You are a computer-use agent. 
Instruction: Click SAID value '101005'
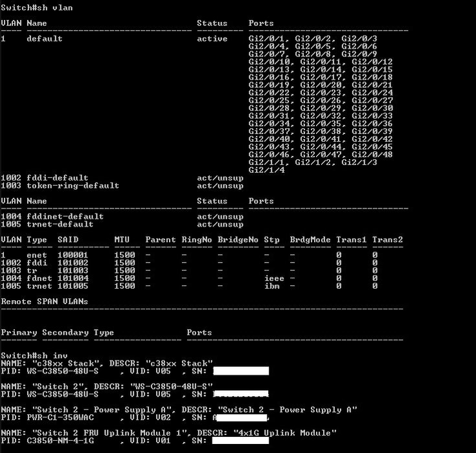click(73, 286)
